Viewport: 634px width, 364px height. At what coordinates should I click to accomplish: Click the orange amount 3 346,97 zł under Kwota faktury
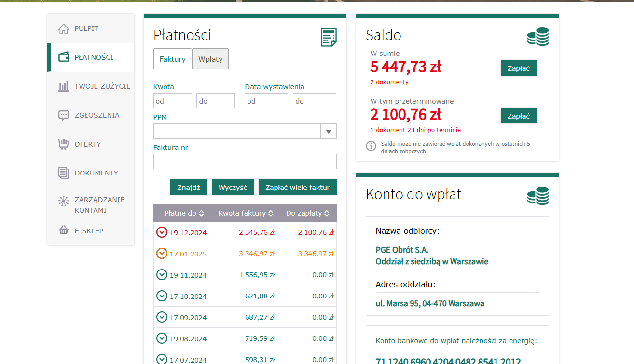(x=257, y=254)
